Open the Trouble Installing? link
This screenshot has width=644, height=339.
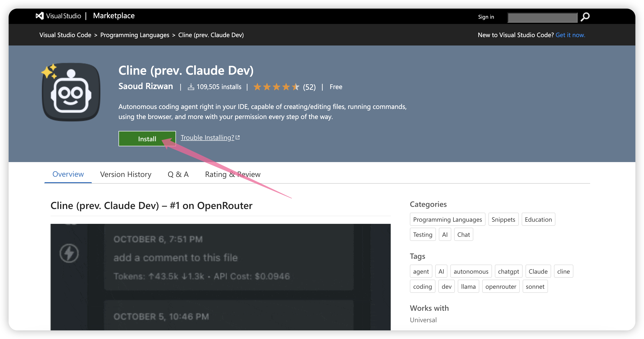(x=210, y=137)
